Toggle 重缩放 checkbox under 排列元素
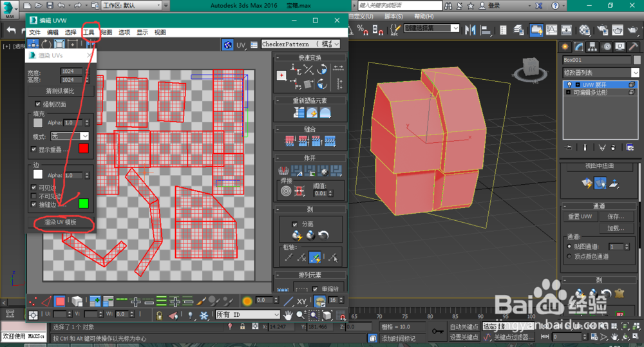 [x=315, y=288]
